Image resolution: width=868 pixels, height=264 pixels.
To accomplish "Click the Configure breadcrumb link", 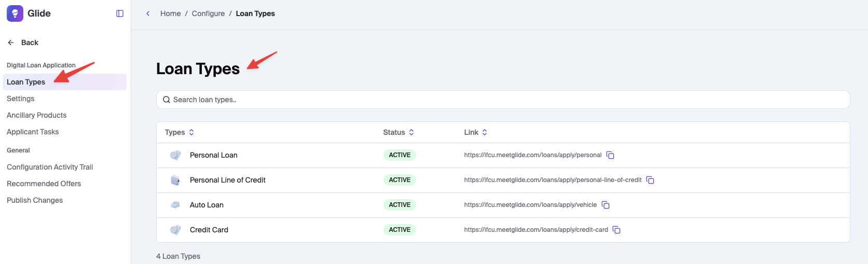I will (208, 13).
